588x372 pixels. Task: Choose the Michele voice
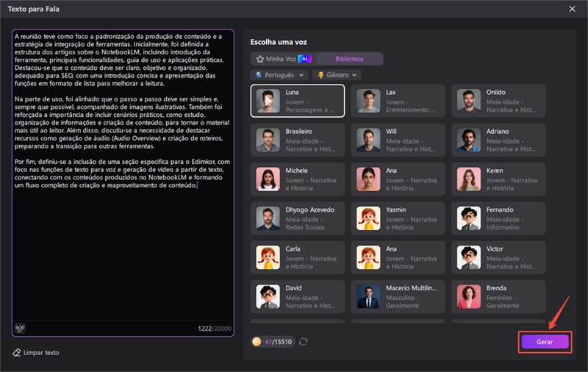click(298, 179)
